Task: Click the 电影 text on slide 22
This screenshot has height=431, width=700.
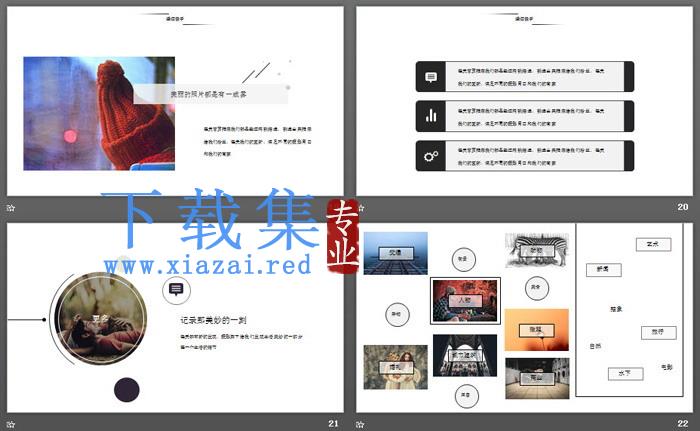Action: click(x=667, y=367)
